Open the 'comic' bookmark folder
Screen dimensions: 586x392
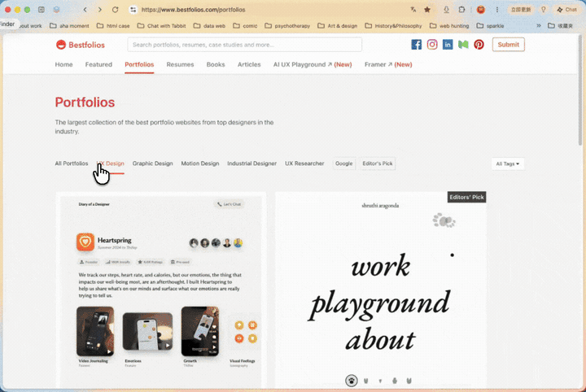[x=245, y=26]
